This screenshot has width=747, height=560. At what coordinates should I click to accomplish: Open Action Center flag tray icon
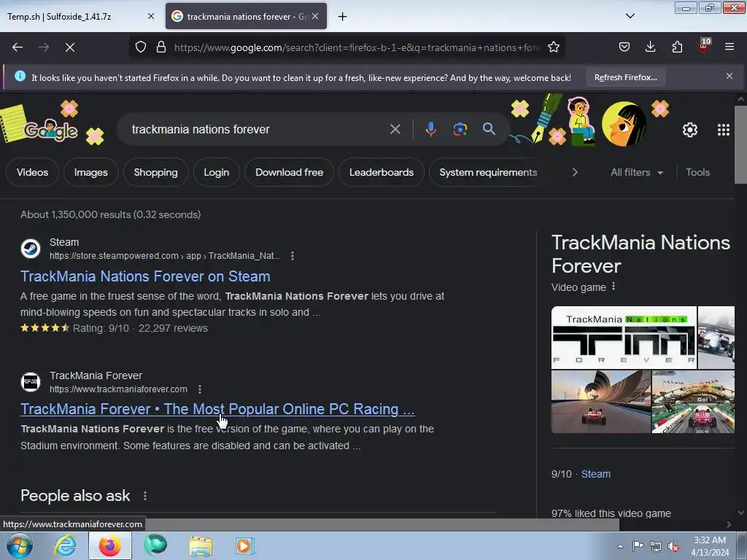638,546
